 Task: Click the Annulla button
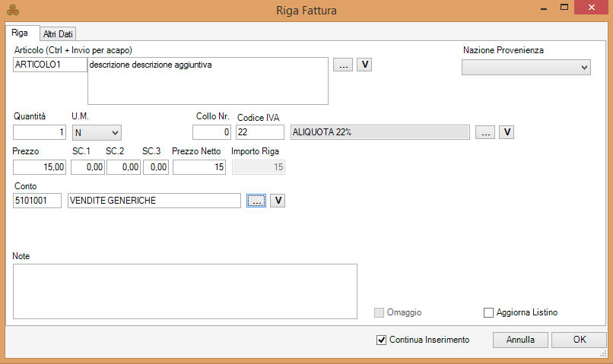pyautogui.click(x=521, y=340)
